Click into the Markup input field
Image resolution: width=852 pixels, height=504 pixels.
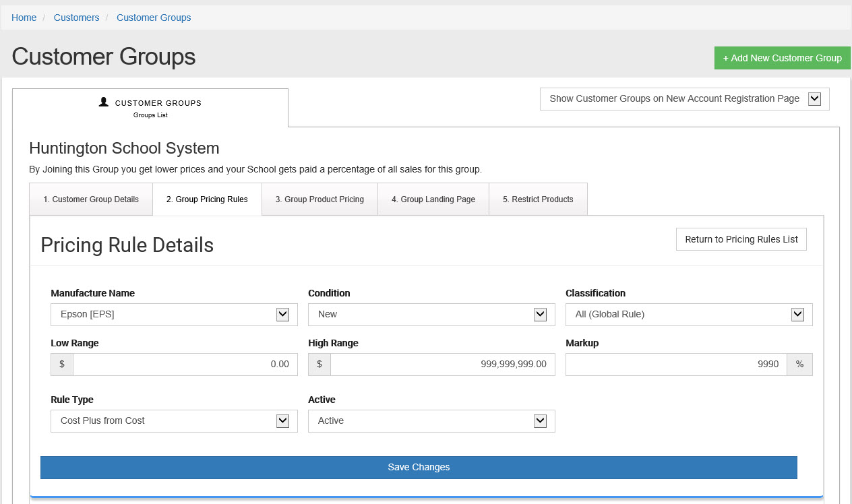(x=675, y=364)
